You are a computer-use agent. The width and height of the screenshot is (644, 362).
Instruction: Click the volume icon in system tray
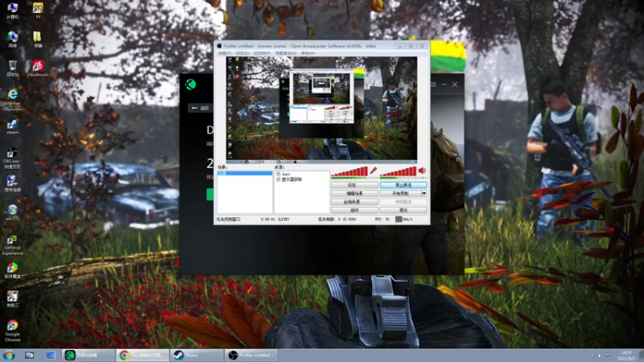click(600, 356)
